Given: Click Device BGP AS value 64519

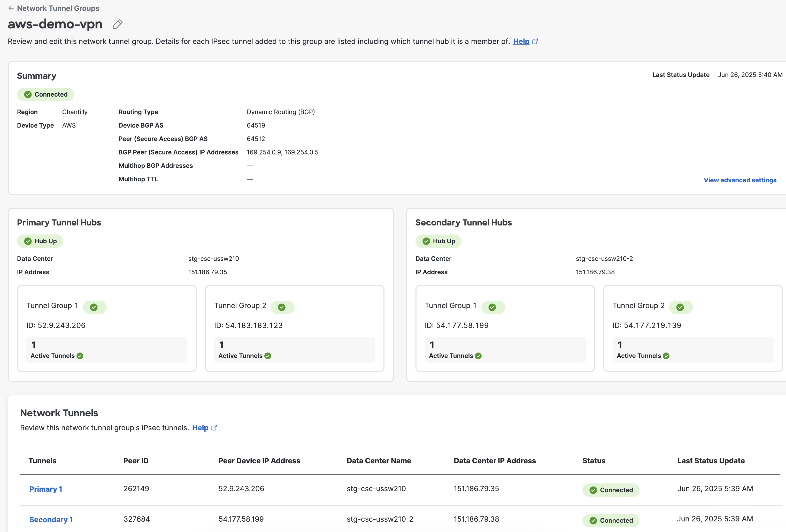Looking at the screenshot, I should (x=256, y=126).
